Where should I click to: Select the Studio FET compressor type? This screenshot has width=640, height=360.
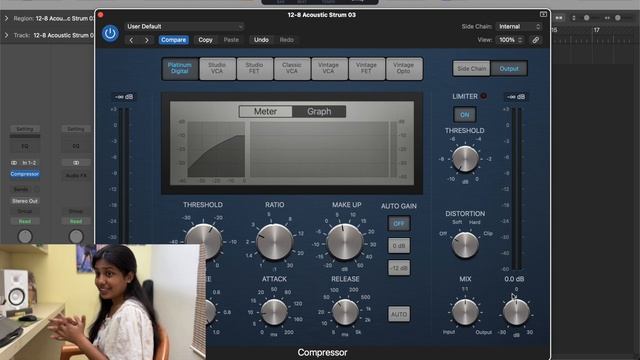254,68
